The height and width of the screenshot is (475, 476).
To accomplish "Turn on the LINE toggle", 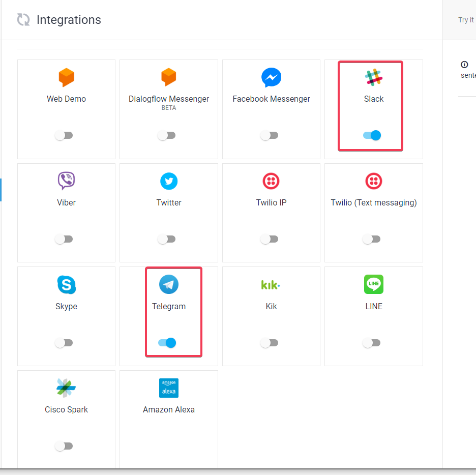I will (371, 343).
